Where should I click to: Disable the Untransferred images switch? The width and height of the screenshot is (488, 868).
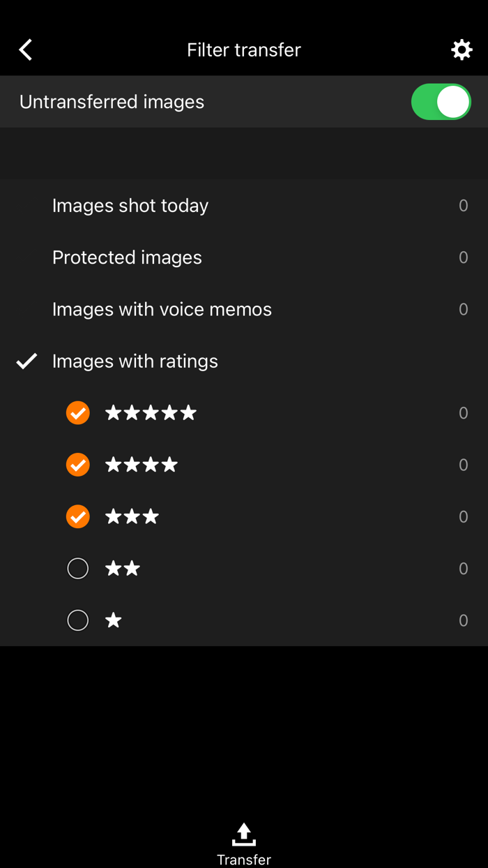pos(441,101)
